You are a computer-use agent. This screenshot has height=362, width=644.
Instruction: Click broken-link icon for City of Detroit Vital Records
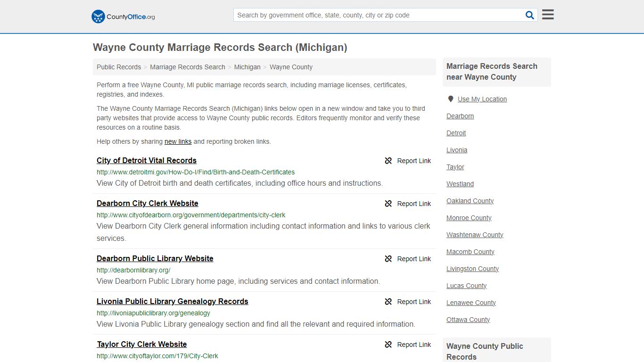[388, 161]
